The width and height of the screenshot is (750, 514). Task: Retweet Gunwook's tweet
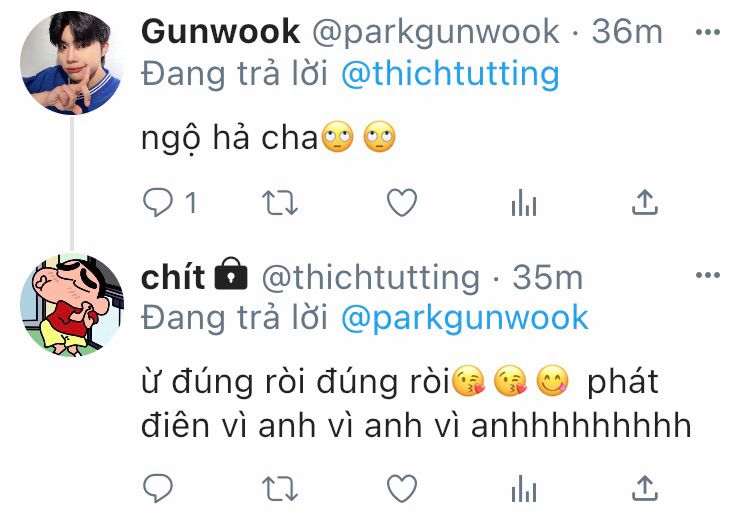tap(280, 203)
